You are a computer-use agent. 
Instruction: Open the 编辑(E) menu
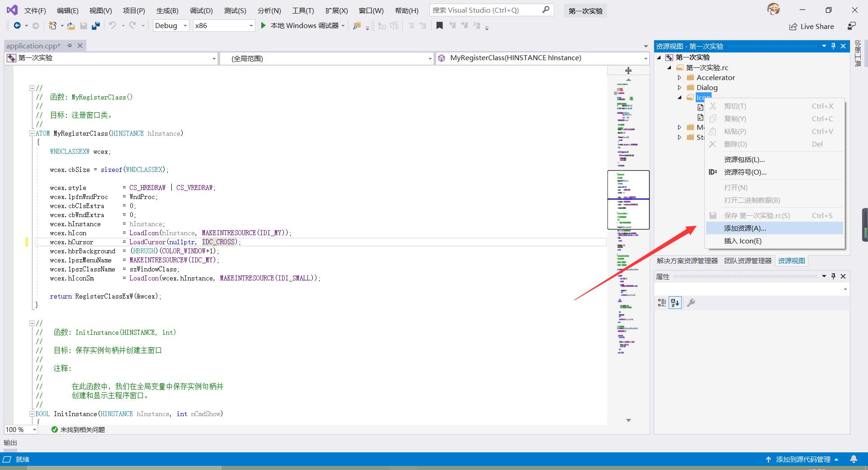[x=67, y=10]
